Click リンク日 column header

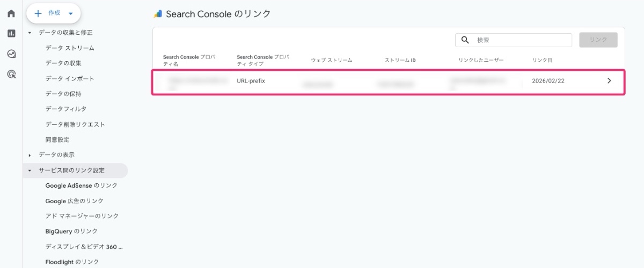point(542,61)
